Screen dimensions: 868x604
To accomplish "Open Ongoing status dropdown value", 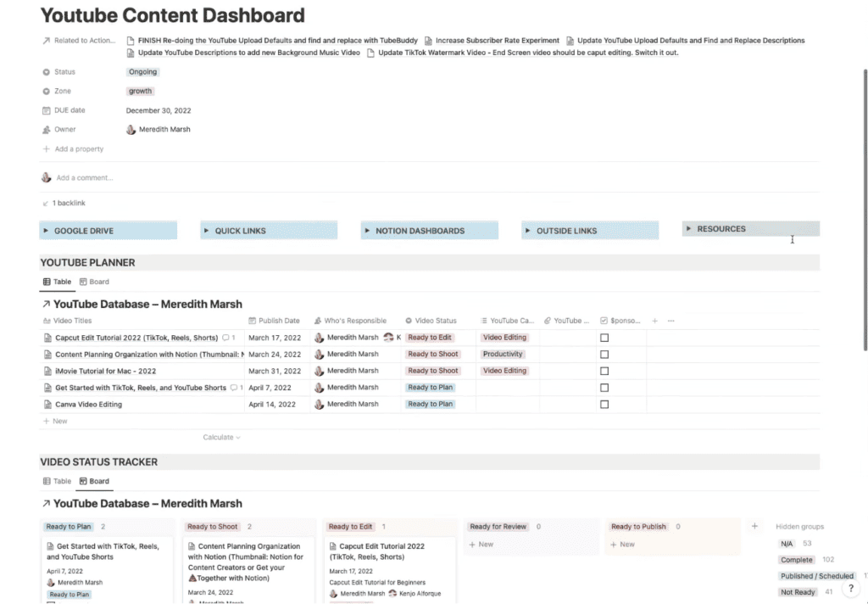I will pos(142,72).
